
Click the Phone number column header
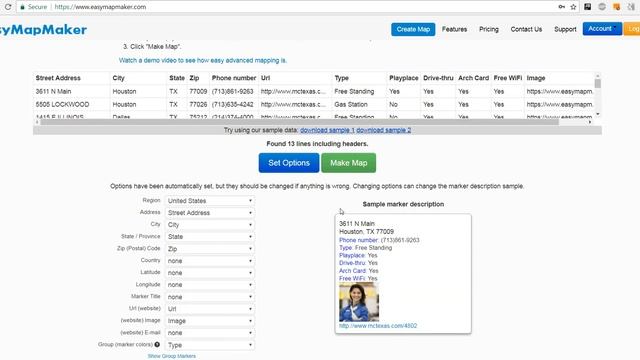click(x=234, y=78)
